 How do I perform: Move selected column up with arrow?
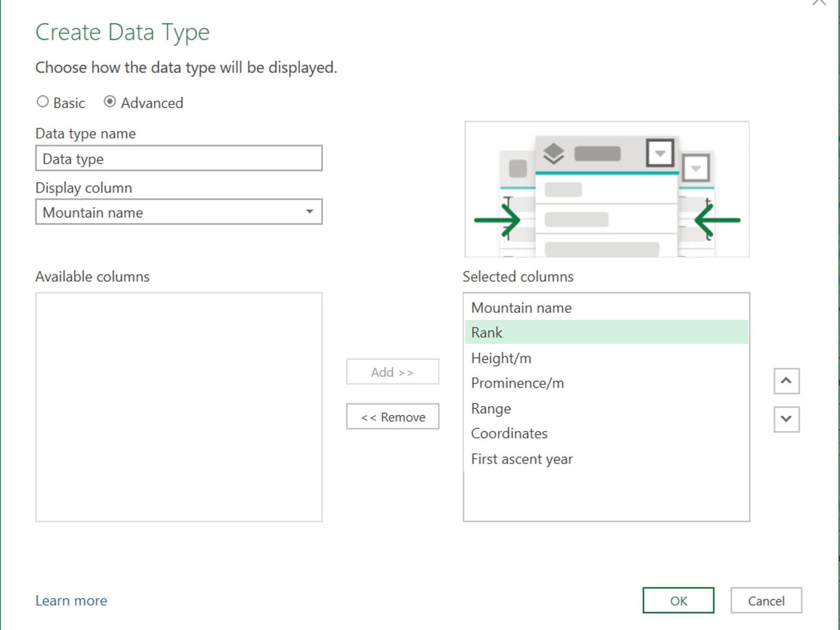tap(786, 381)
